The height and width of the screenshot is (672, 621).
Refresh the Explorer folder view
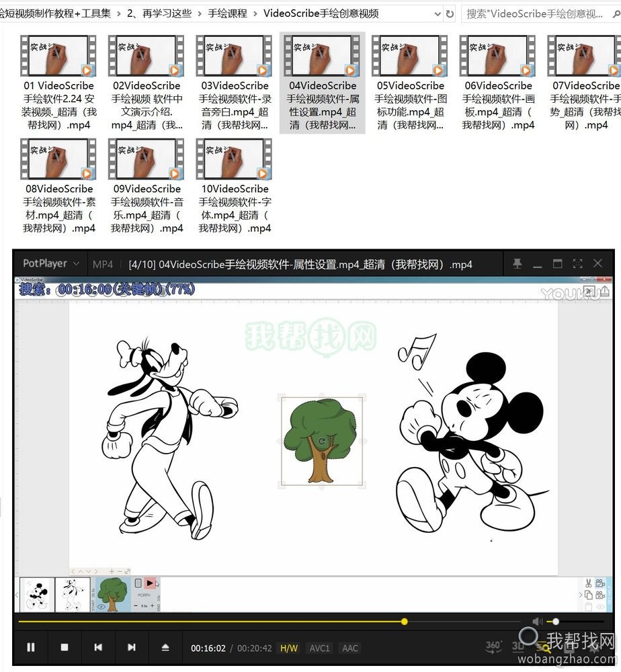(x=450, y=13)
